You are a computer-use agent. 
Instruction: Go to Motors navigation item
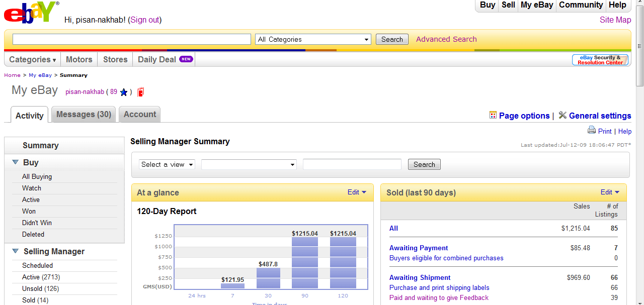(x=79, y=59)
